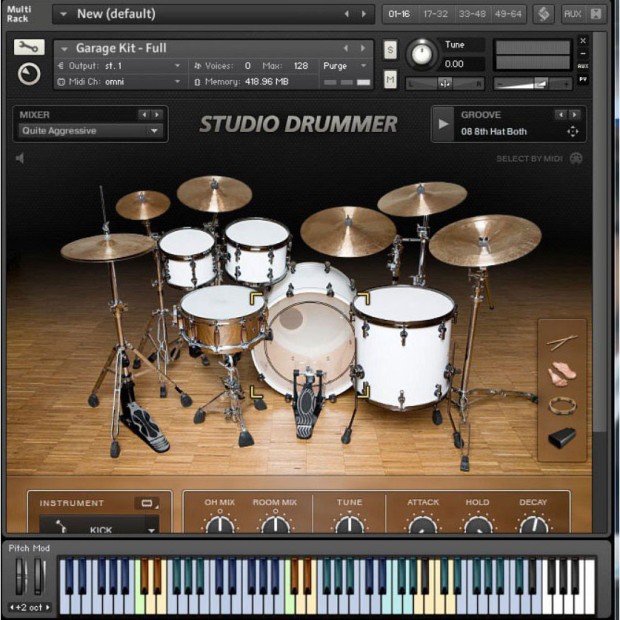Screen dimensions: 620x620
Task: Select the hi-hat cymbal on the far left of the kit
Action: [107, 247]
